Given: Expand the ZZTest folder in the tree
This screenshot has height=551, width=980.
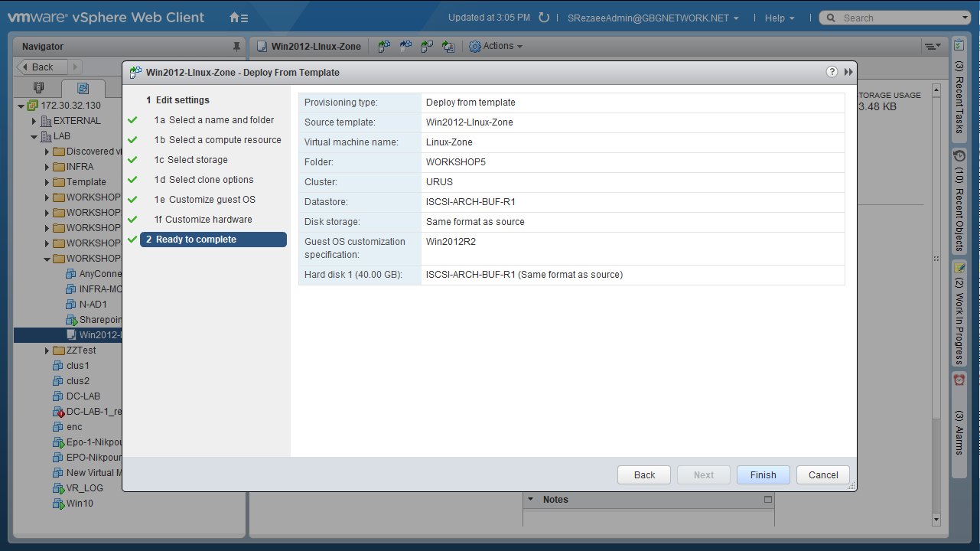Looking at the screenshot, I should pyautogui.click(x=47, y=350).
